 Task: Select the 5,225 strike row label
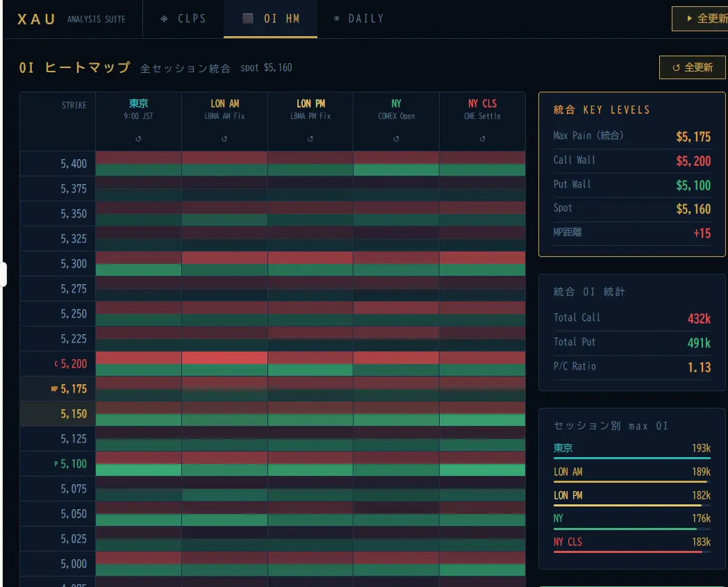(74, 339)
